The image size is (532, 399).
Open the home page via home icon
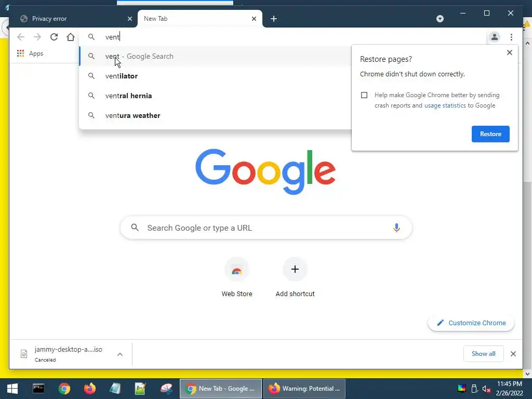71,37
